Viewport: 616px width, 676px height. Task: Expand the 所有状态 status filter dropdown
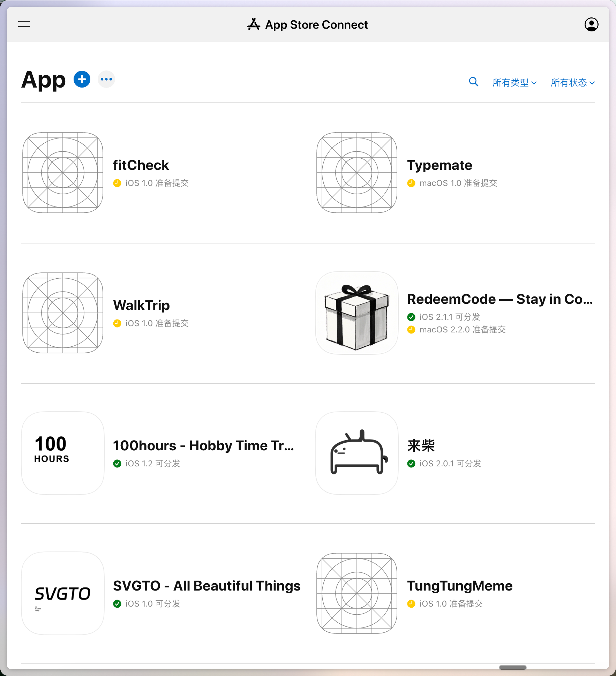click(572, 83)
